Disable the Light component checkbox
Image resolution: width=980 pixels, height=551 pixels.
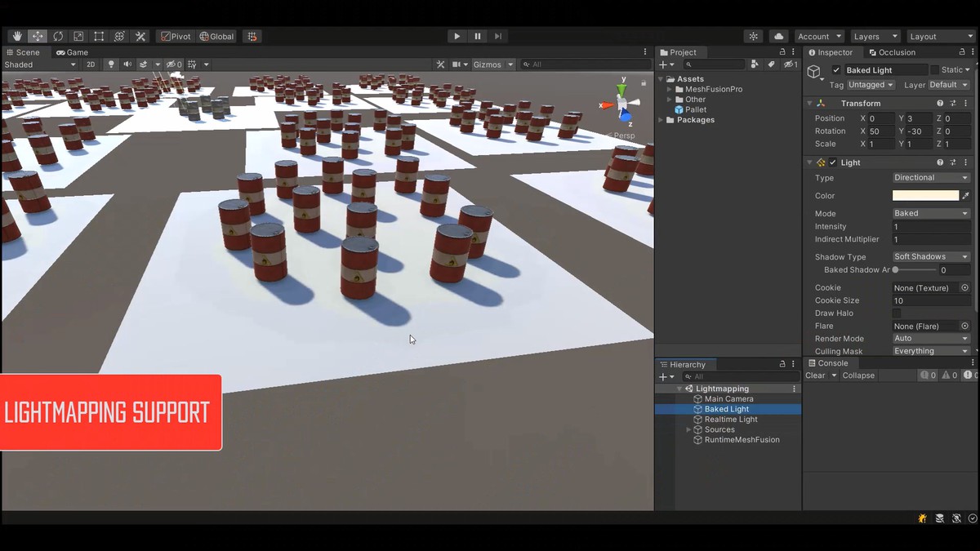click(833, 162)
